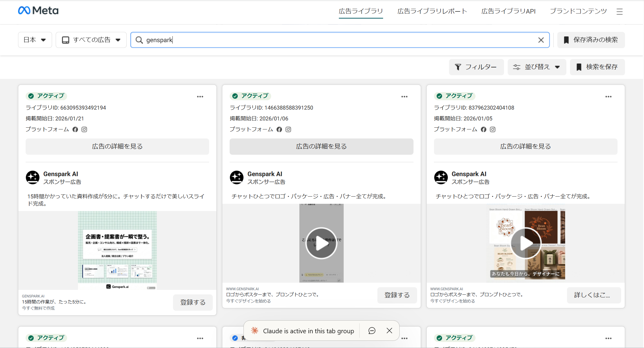Dismiss the Claude active tab notification
Viewport: 644px width, 348px height.
(x=389, y=331)
